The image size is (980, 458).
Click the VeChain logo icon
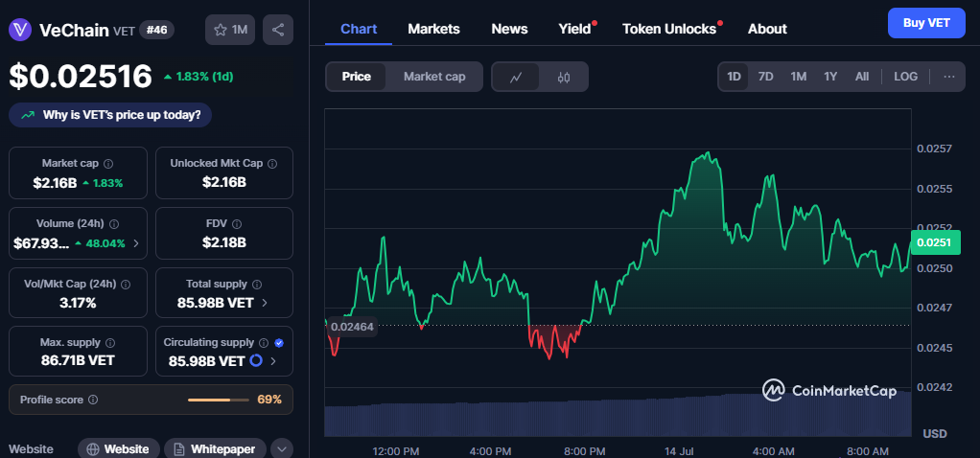[x=21, y=30]
